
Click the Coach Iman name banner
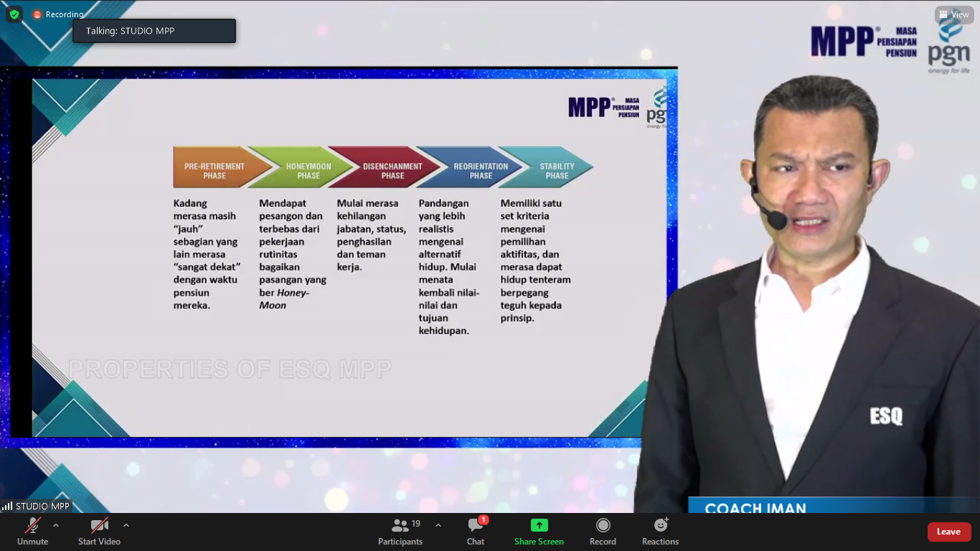point(755,507)
